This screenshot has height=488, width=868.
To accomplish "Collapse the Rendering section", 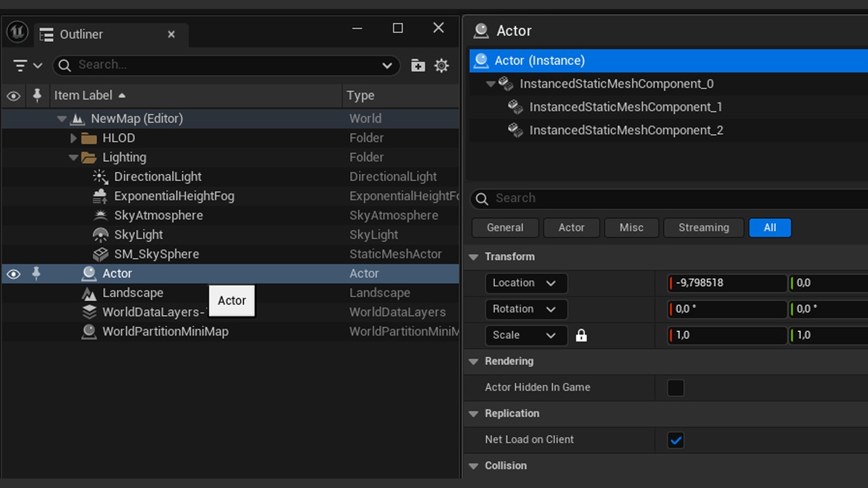I will 474,362.
